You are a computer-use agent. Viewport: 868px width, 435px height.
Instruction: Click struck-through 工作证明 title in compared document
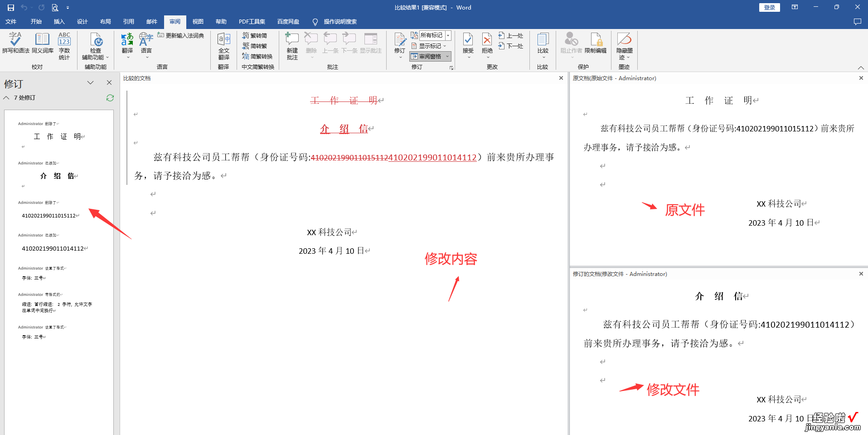point(344,101)
